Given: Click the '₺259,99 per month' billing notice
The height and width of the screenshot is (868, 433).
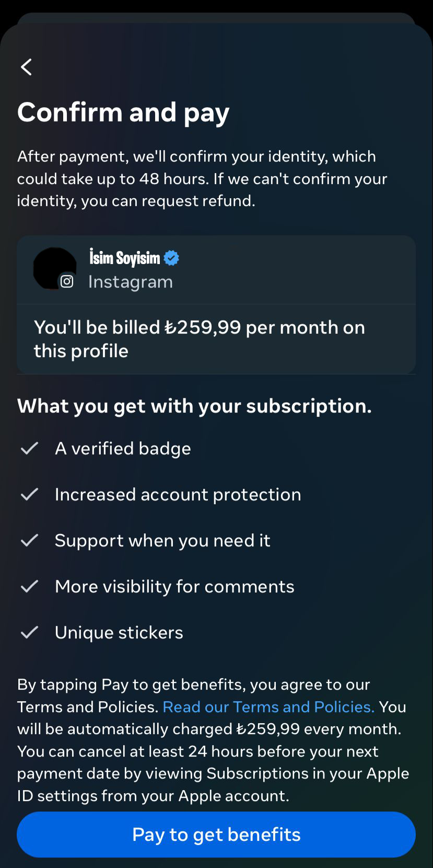Looking at the screenshot, I should [200, 339].
